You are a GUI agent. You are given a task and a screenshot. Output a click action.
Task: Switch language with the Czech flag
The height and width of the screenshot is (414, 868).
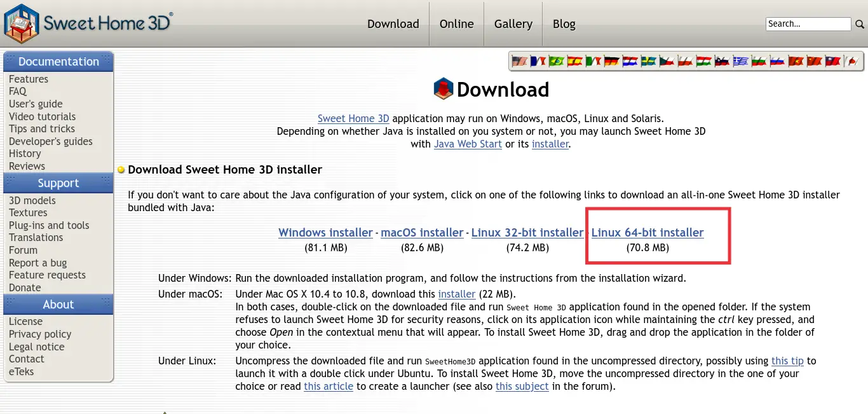667,62
